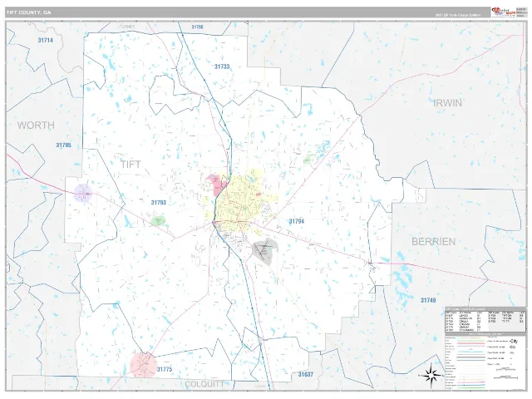Click the WORTH county label
This screenshot has width=532, height=399.
pyautogui.click(x=36, y=126)
